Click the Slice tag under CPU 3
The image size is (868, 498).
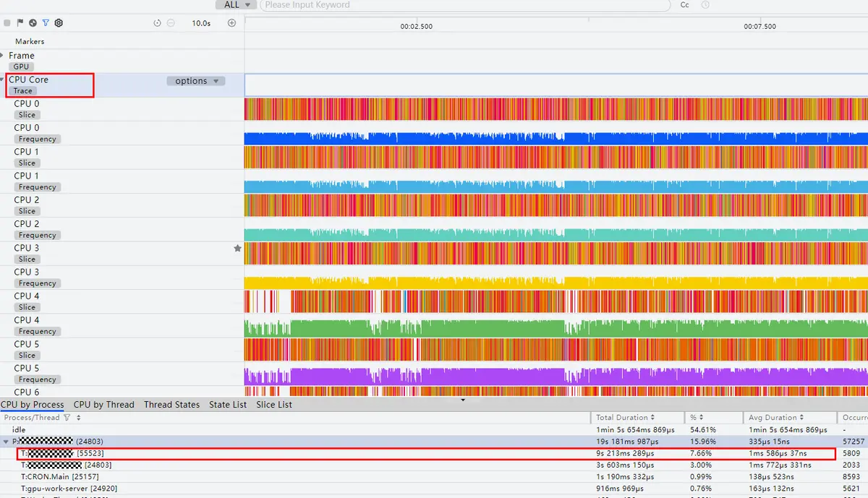point(27,259)
